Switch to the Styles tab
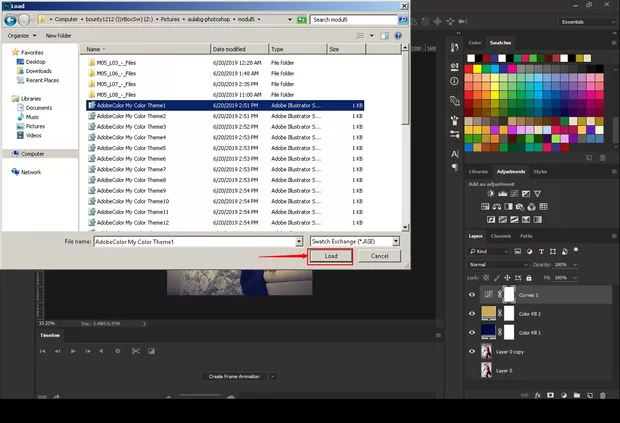 540,171
